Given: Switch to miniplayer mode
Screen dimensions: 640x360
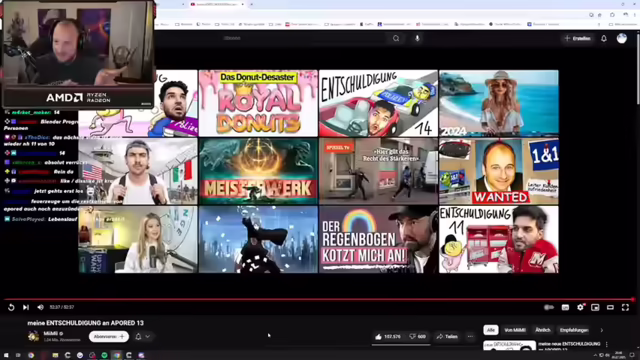Looking at the screenshot, I should [x=596, y=307].
